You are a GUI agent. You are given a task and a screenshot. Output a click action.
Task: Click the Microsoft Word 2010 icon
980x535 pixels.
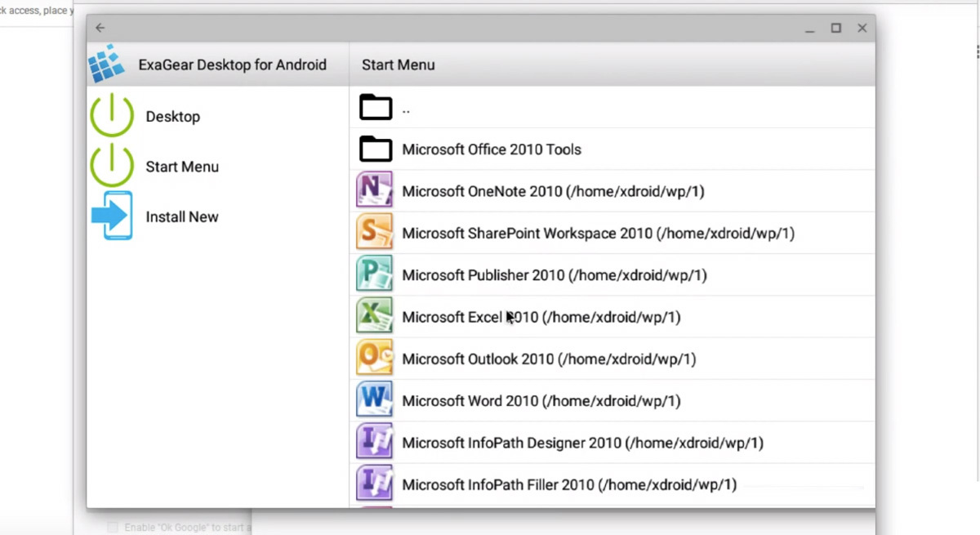point(374,400)
